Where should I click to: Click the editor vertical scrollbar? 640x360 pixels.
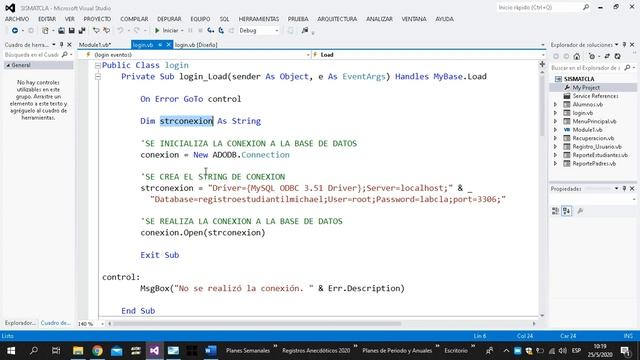click(x=542, y=106)
